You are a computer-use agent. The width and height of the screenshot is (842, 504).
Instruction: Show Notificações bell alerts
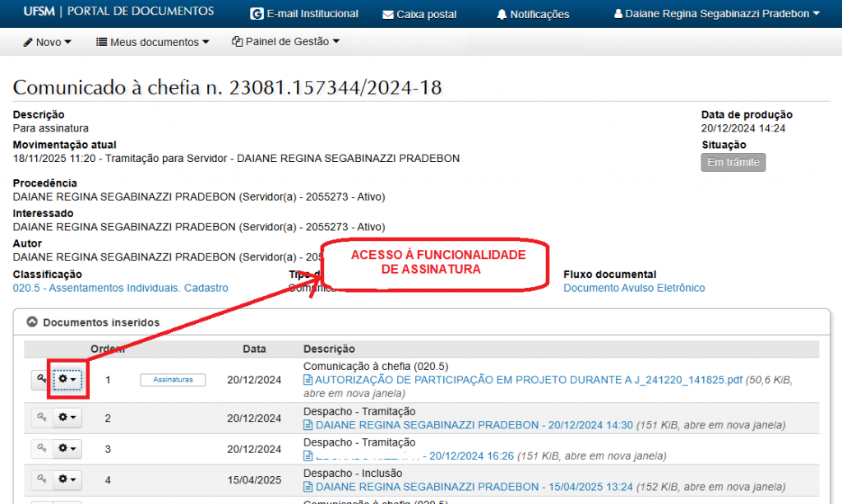coord(533,14)
